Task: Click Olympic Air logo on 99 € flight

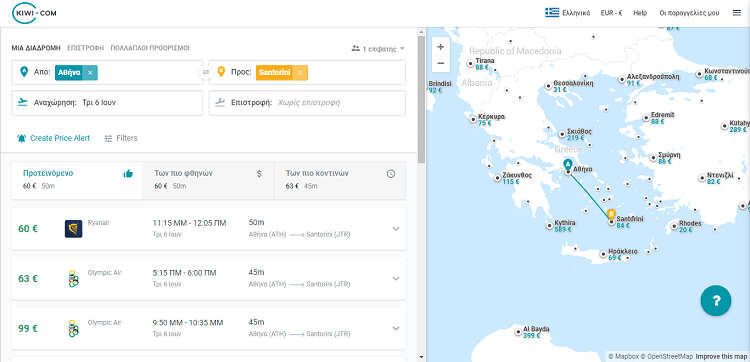Action: click(73, 329)
